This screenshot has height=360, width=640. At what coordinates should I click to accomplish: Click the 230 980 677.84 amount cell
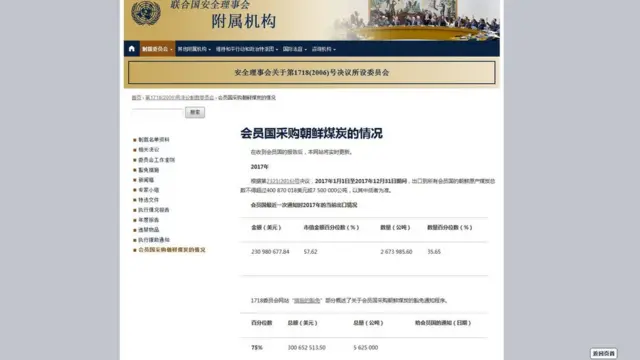[x=270, y=252]
